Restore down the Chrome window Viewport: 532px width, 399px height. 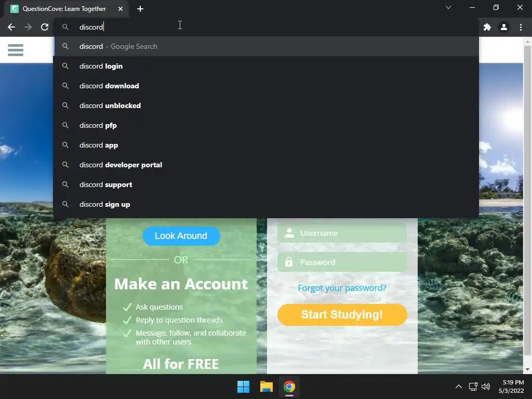496,7
